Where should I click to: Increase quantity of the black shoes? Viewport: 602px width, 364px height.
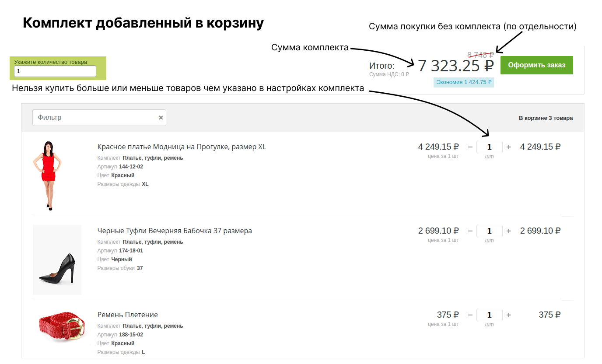[x=509, y=231]
